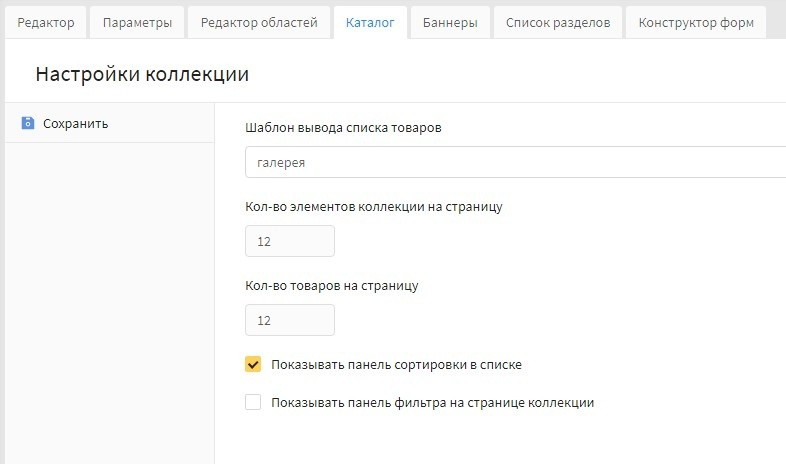Switch to the Параметры tab
Viewport: 786px width, 464px height.
tap(137, 22)
